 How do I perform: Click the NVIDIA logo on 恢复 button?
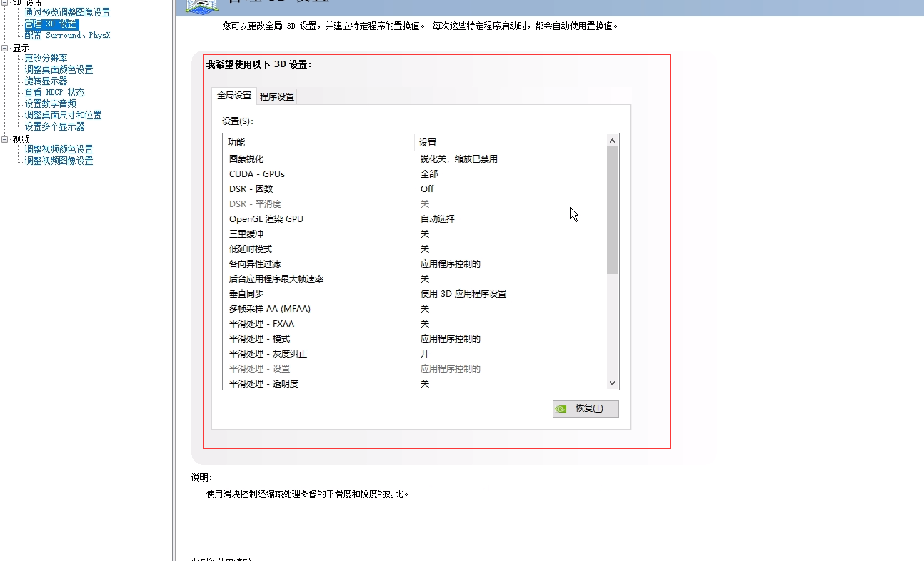point(562,409)
